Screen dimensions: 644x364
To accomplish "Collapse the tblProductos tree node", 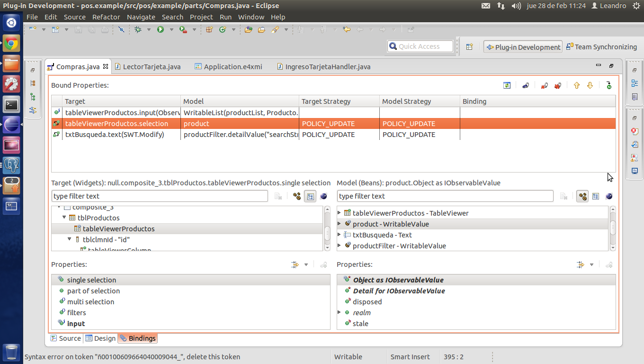I will 64,218.
